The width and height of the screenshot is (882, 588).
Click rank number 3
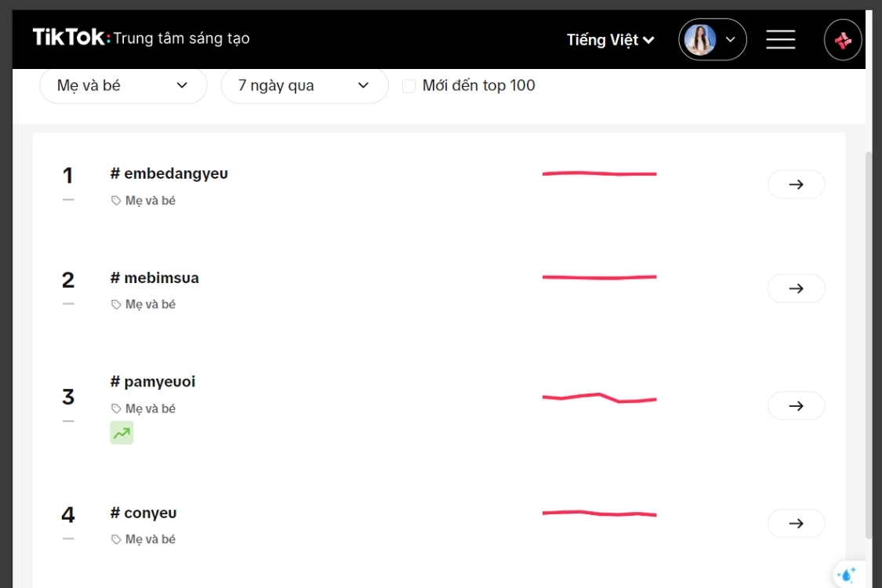[68, 397]
